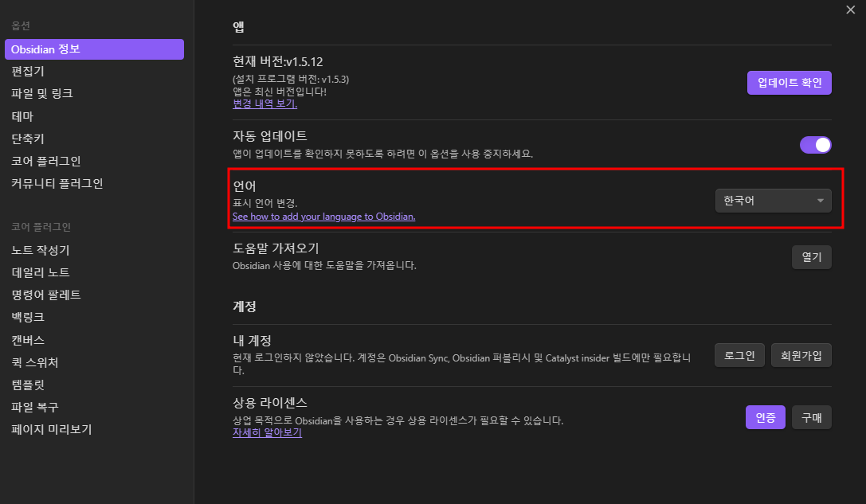The image size is (866, 504).
Task: Click the See how to add your language link
Action: pos(323,216)
